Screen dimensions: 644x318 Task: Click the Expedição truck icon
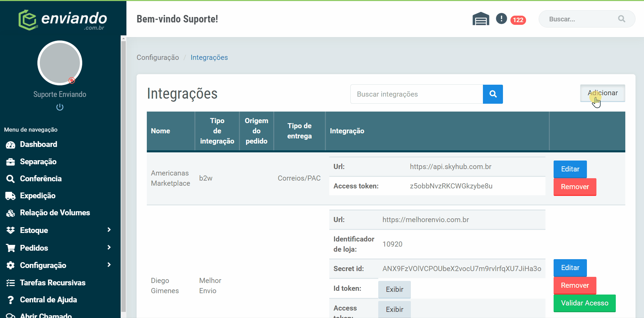tap(11, 196)
